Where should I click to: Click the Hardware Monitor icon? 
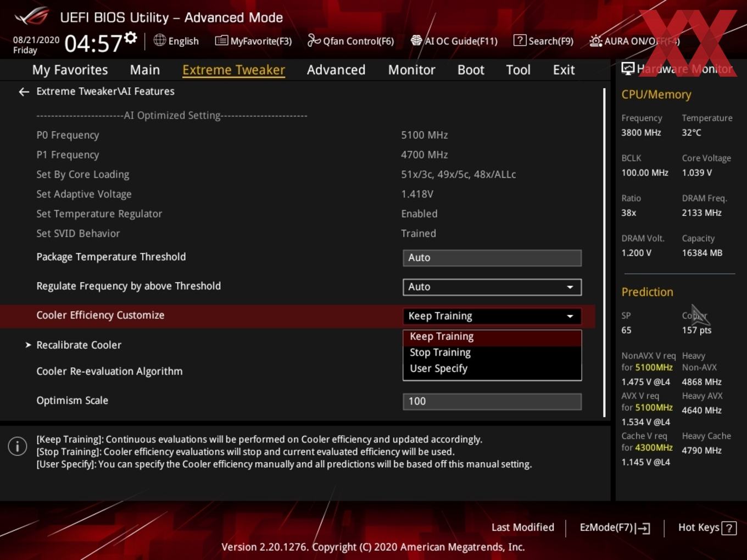(628, 68)
